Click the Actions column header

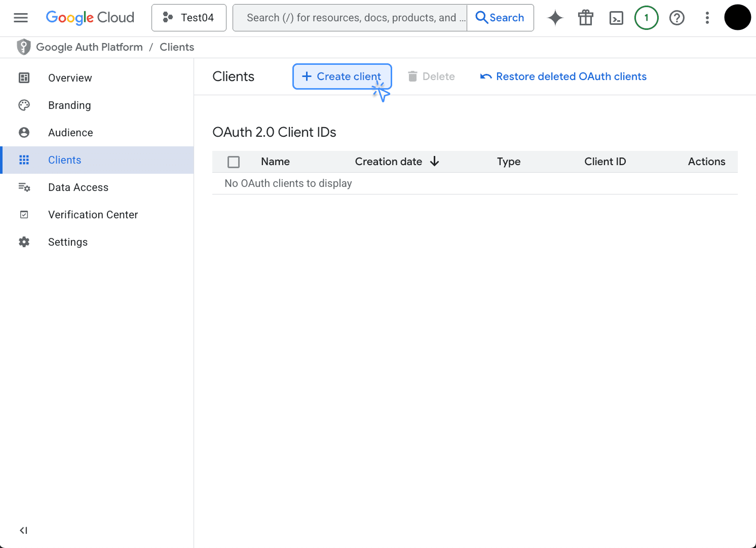706,161
